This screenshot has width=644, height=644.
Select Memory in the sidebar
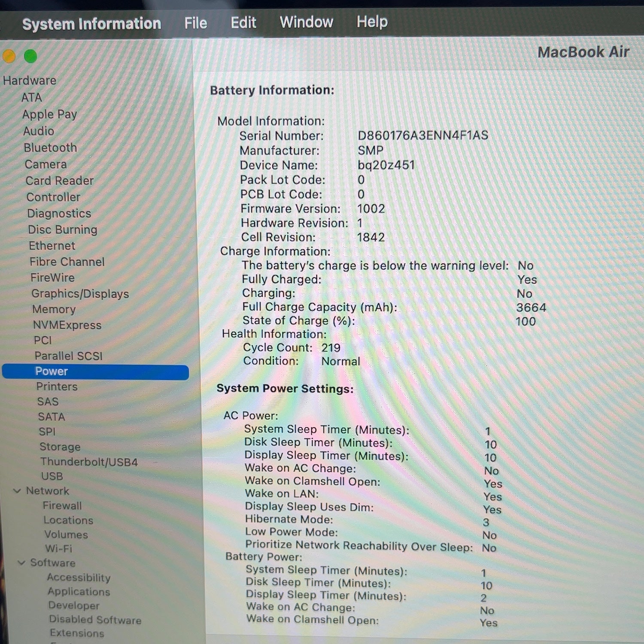point(54,309)
